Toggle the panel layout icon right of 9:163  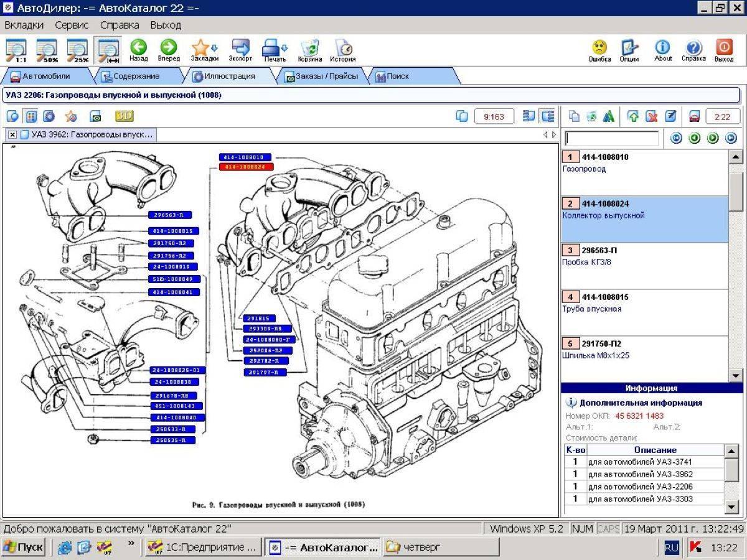[529, 116]
